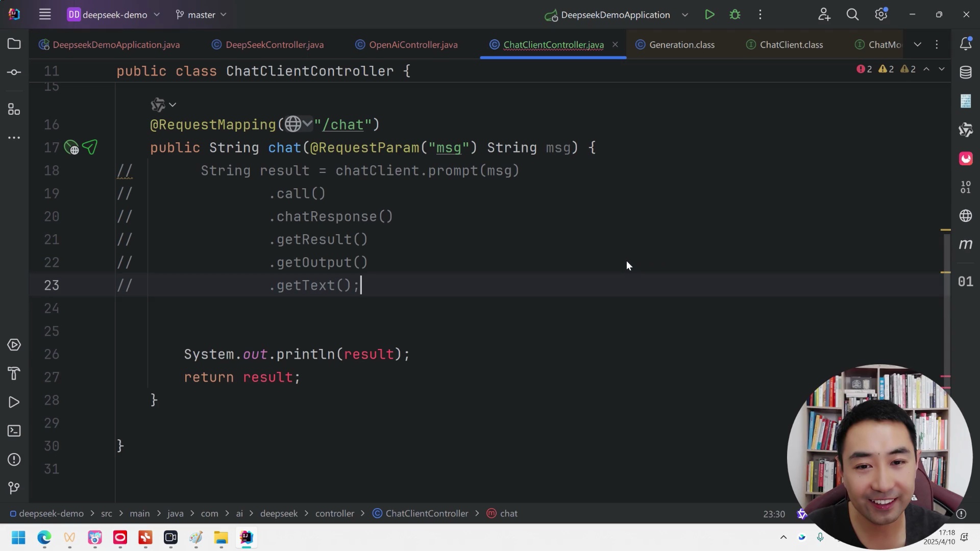
Task: Toggle the Windows microphone tray icon
Action: click(820, 537)
